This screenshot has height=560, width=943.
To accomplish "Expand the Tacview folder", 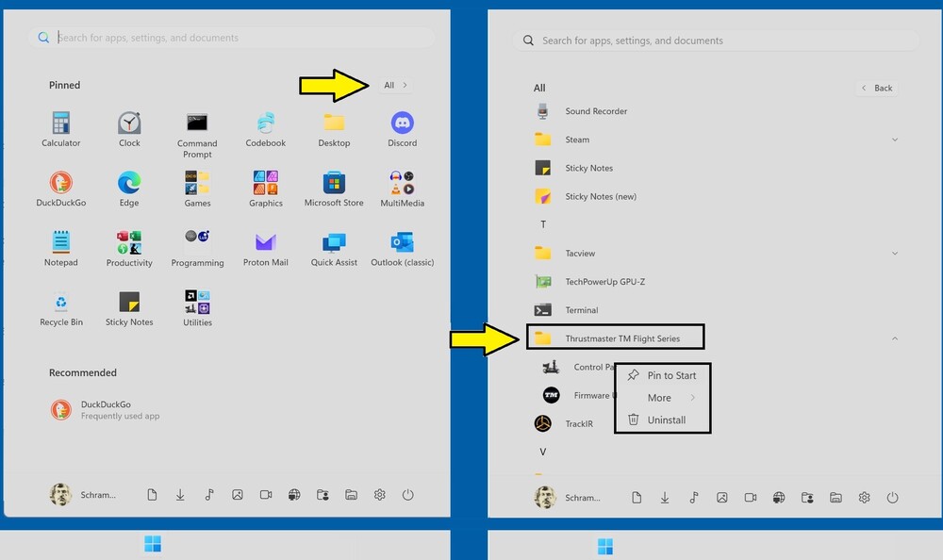I will coord(894,253).
